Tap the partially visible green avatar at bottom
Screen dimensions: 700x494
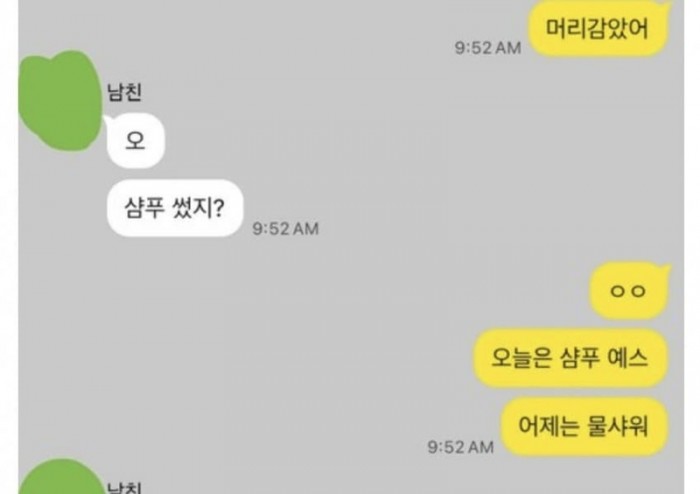(x=61, y=477)
